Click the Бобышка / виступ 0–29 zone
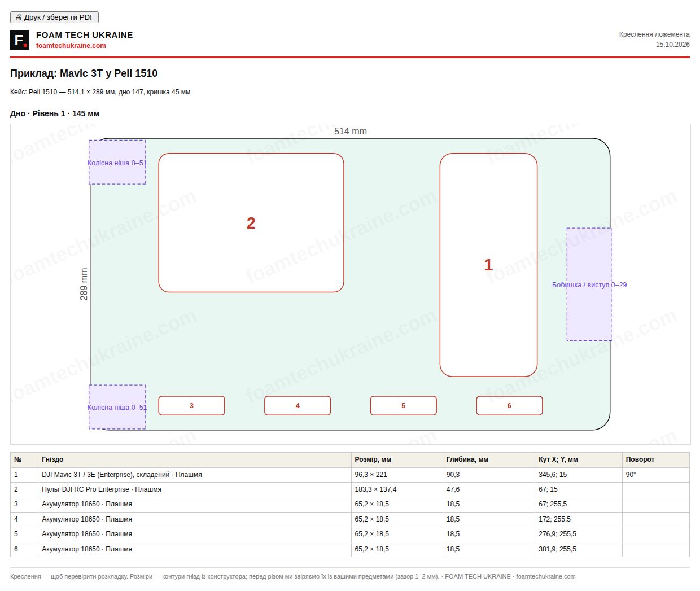700x591 pixels. [x=589, y=284]
